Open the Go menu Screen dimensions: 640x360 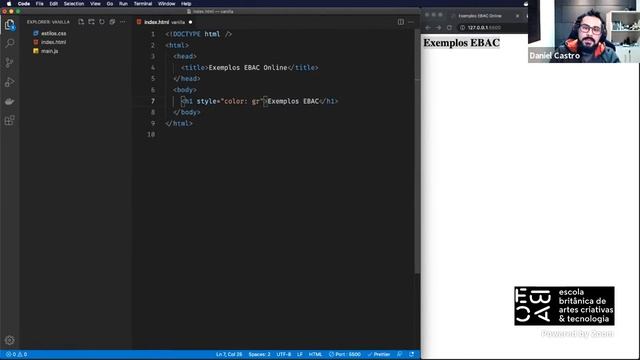click(x=110, y=4)
